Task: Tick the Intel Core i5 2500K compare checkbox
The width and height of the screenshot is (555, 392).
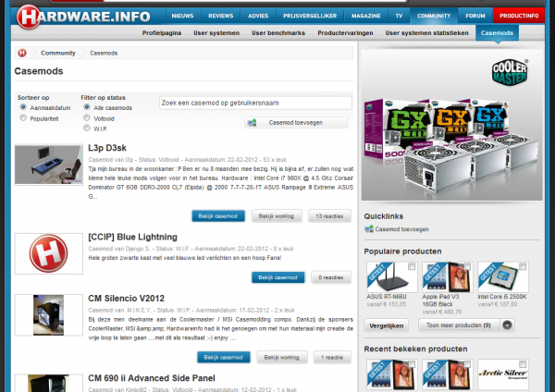Action: (x=523, y=266)
